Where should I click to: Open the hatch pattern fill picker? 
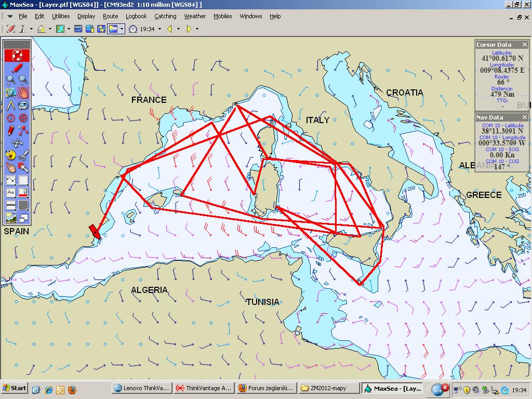pos(23,206)
